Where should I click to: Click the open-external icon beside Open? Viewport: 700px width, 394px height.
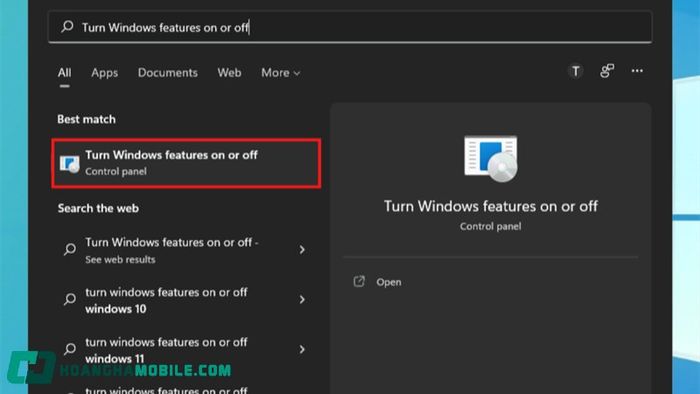point(359,282)
